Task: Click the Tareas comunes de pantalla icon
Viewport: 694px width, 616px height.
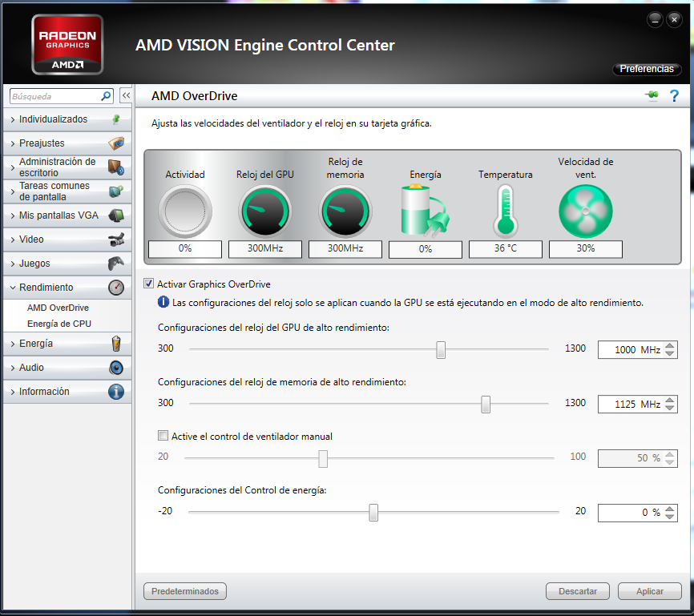Action: pos(116,191)
